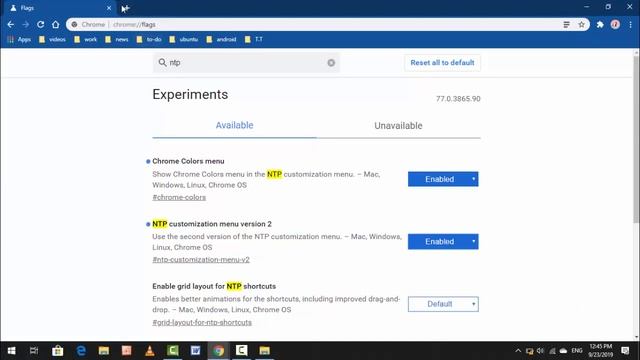
Task: Open the ubuntu bookmark folder
Action: 184,39
